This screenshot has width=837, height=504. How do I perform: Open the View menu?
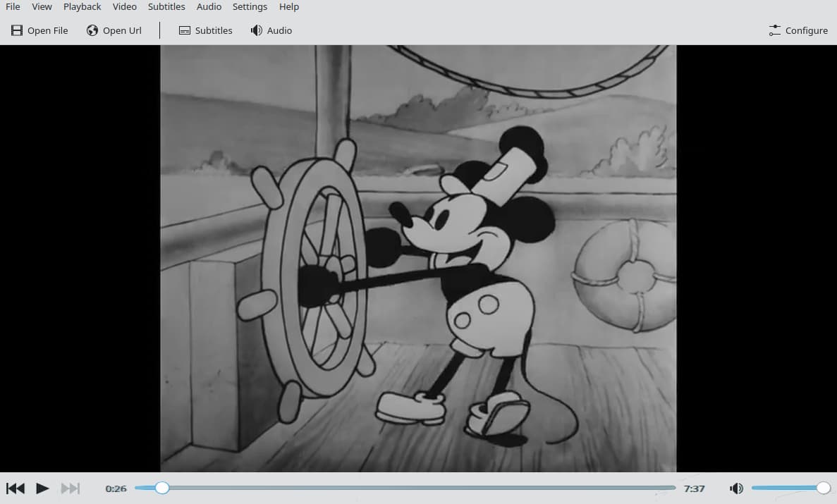pos(42,6)
